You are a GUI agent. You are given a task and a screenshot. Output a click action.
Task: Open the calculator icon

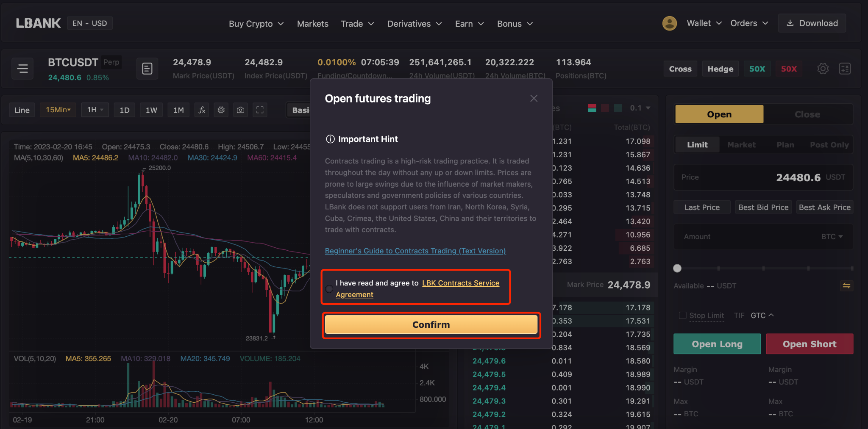[845, 69]
